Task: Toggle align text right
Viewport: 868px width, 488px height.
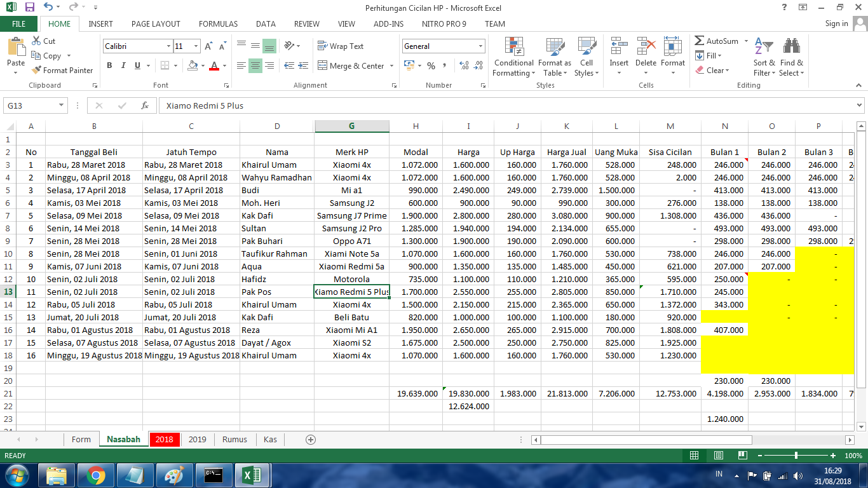Action: [x=269, y=65]
